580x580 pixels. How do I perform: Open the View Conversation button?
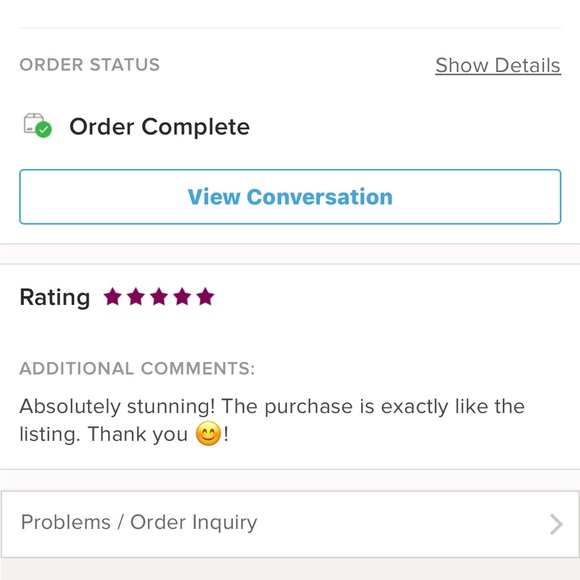tap(290, 197)
